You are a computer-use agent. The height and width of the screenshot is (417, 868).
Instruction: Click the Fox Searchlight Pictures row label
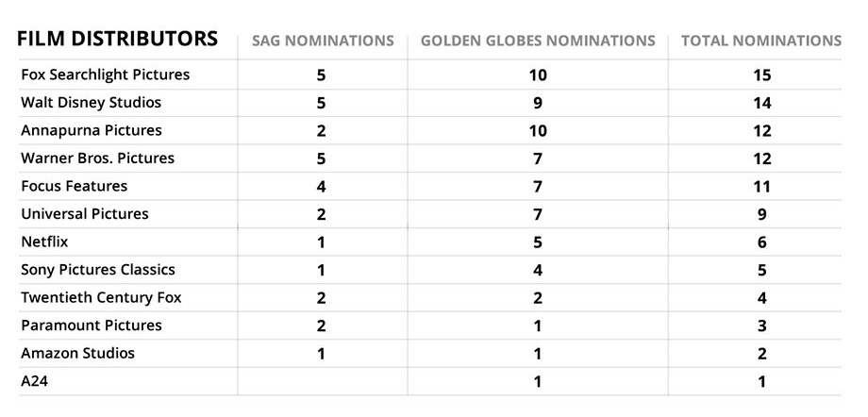pyautogui.click(x=105, y=75)
